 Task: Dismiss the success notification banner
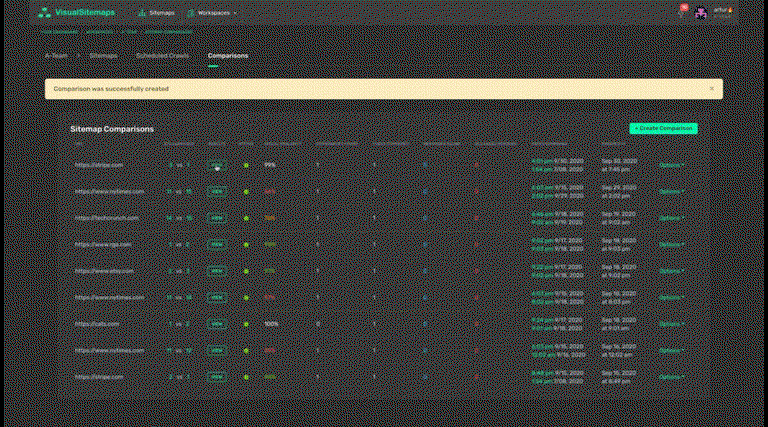click(711, 88)
